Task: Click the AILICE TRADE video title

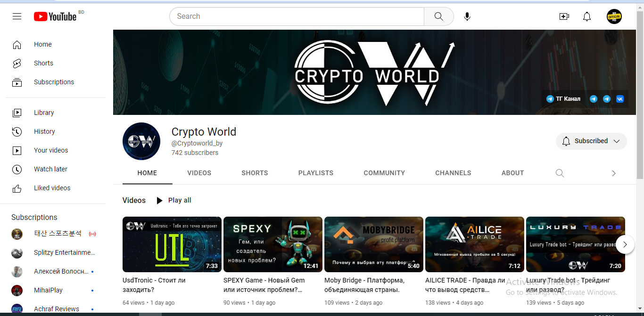Action: click(x=465, y=285)
